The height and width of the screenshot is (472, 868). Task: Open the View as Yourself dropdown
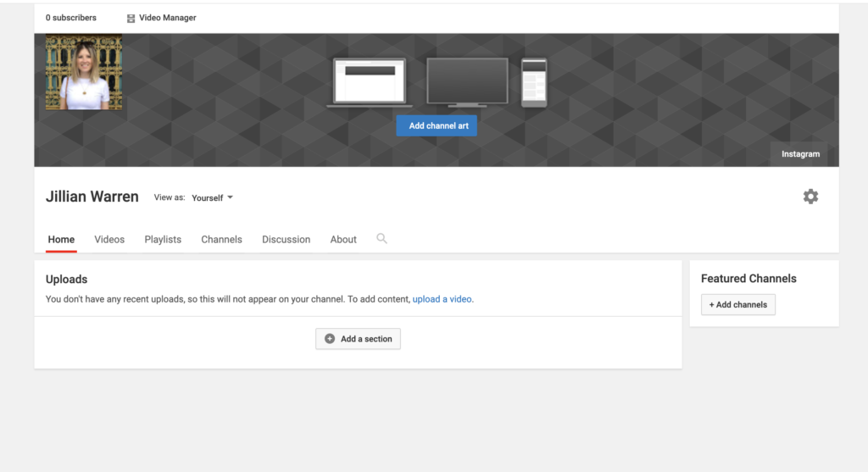(x=212, y=197)
